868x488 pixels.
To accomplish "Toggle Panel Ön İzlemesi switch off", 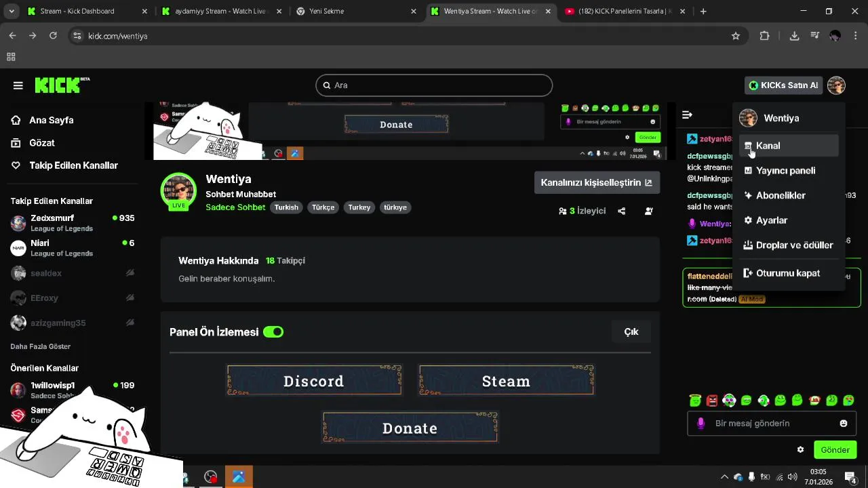I will point(273,332).
